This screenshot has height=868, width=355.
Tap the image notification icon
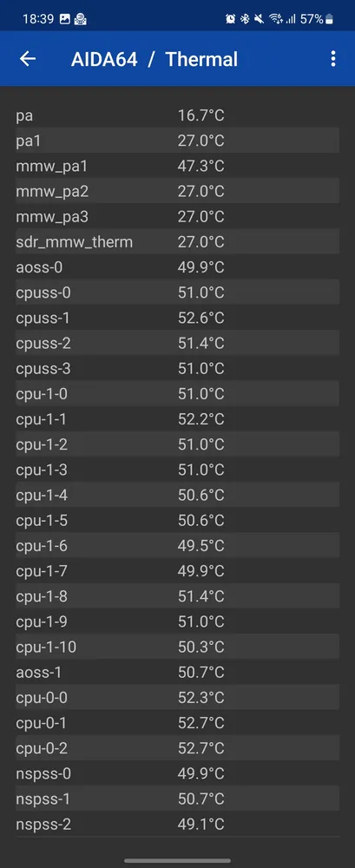coord(65,19)
